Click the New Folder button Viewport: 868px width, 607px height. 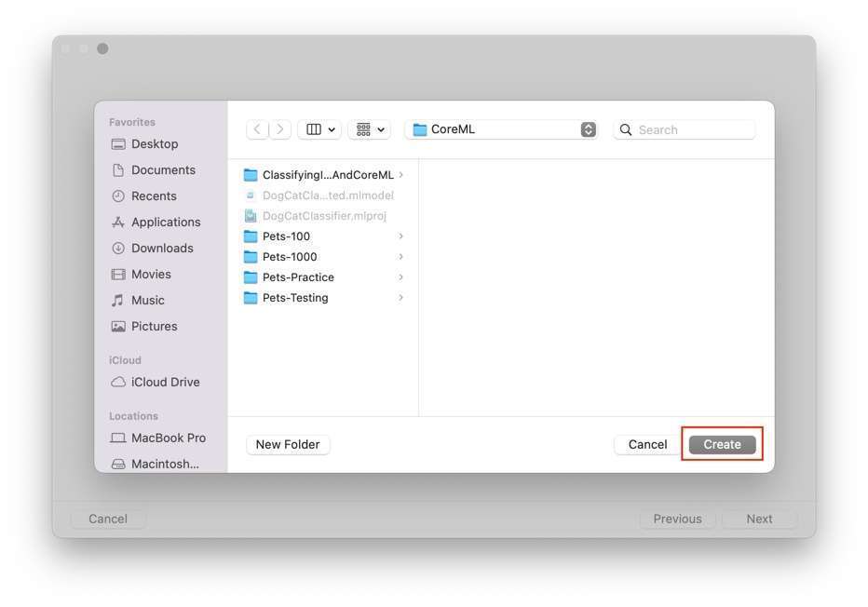288,445
